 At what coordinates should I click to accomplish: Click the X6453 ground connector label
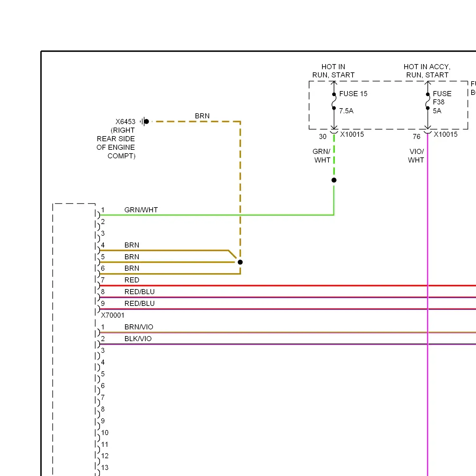point(125,122)
